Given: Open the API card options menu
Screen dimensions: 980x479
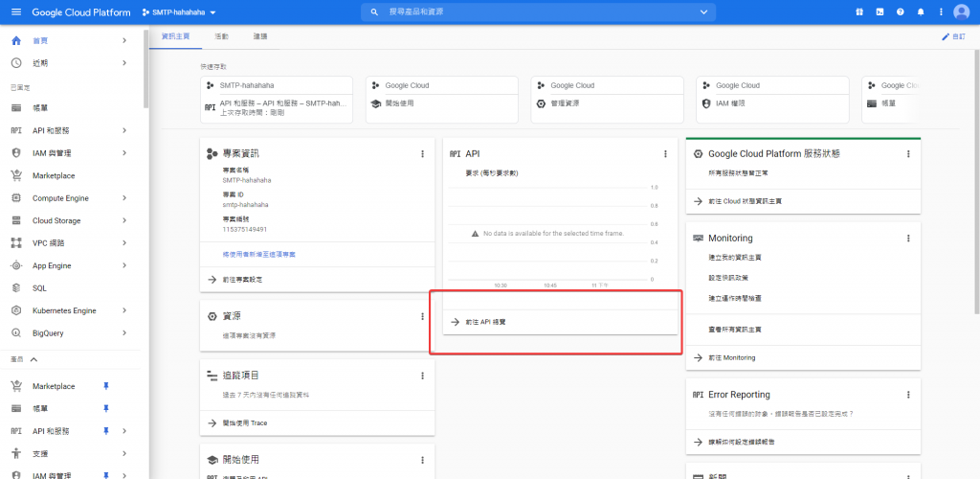Looking at the screenshot, I should 666,154.
